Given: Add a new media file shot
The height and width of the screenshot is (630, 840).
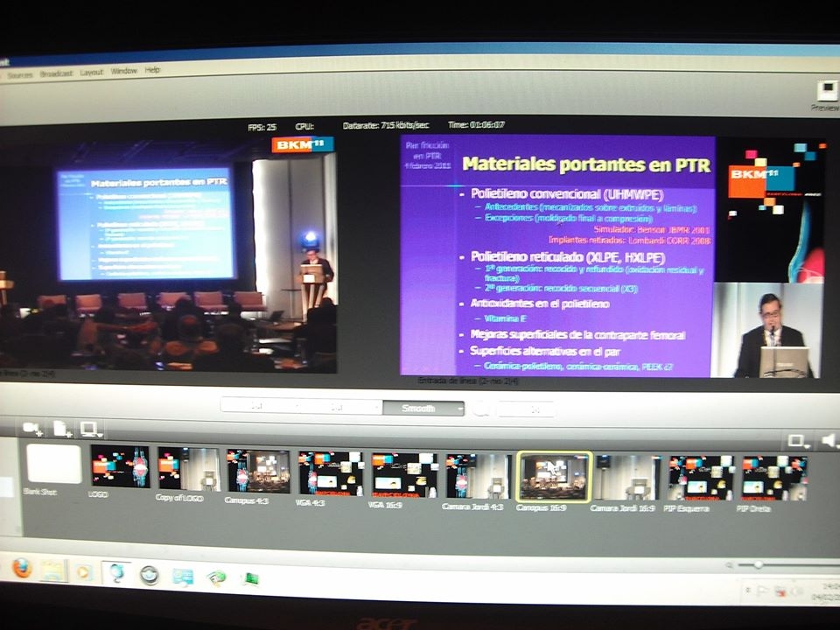Looking at the screenshot, I should pos(62,429).
